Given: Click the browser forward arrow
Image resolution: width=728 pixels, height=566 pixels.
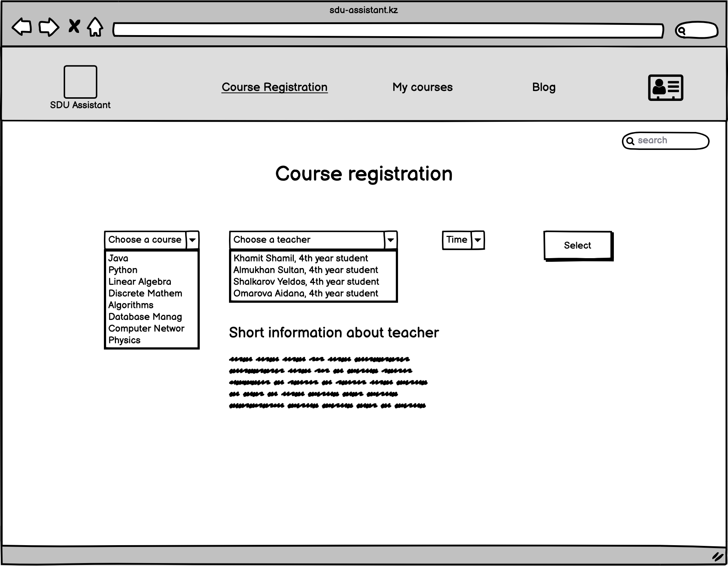Looking at the screenshot, I should point(49,27).
